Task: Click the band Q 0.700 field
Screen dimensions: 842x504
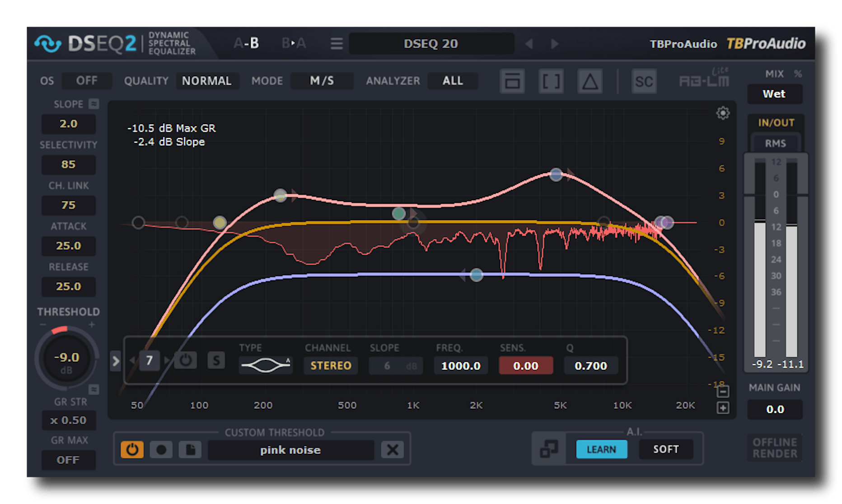Action: pos(591,365)
